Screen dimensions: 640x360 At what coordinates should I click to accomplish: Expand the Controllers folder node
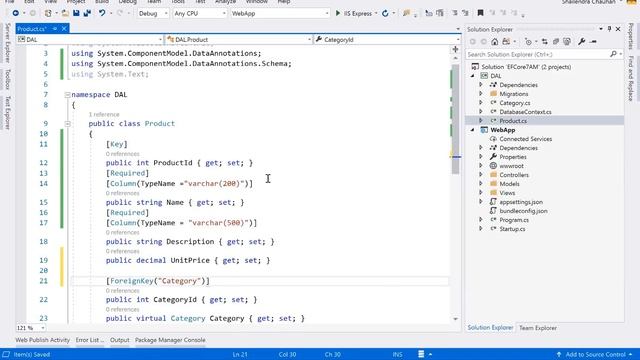click(x=481, y=175)
